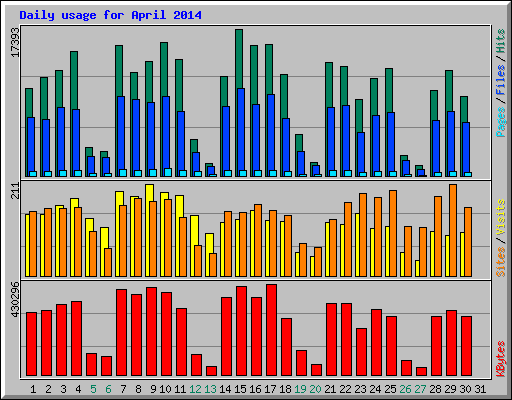Click green weekend day label 27
This screenshot has height=400, width=512.
[x=420, y=389]
